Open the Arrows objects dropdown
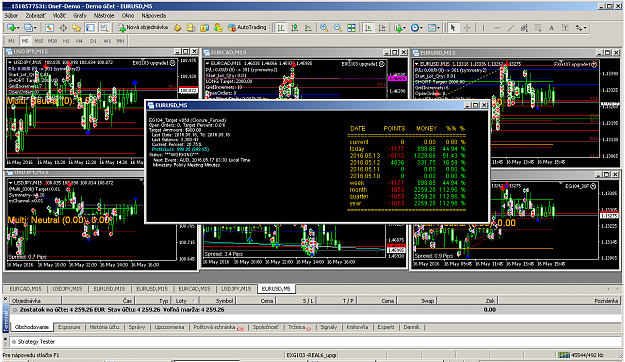Viewport: 625px width, 362px height. pyautogui.click(x=580, y=28)
